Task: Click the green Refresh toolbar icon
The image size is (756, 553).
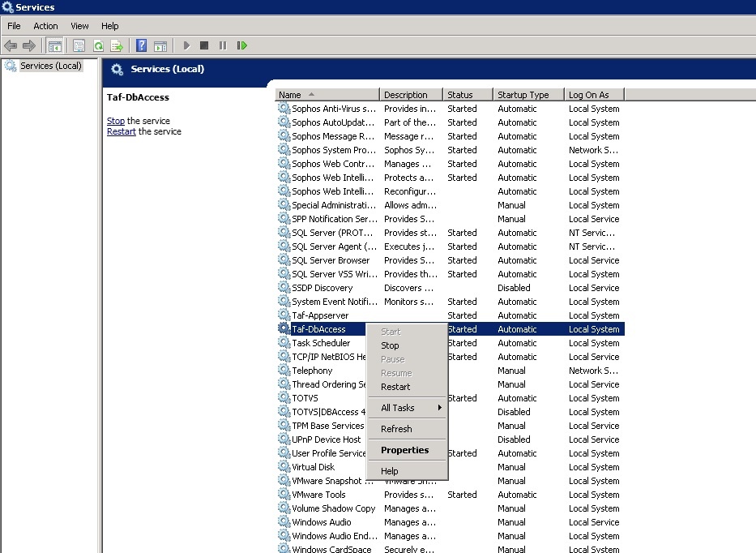Action: click(x=98, y=46)
